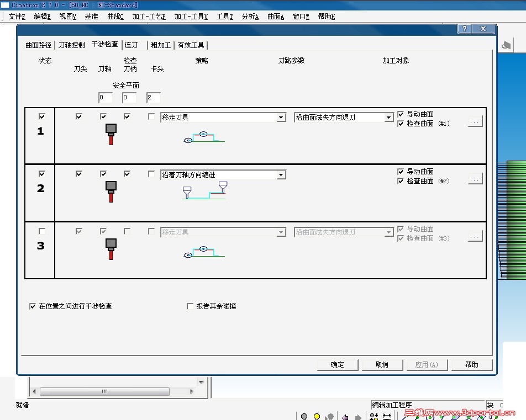Toggle the status checkbox for row 1
Viewport: 526px width, 420px height.
[42, 116]
